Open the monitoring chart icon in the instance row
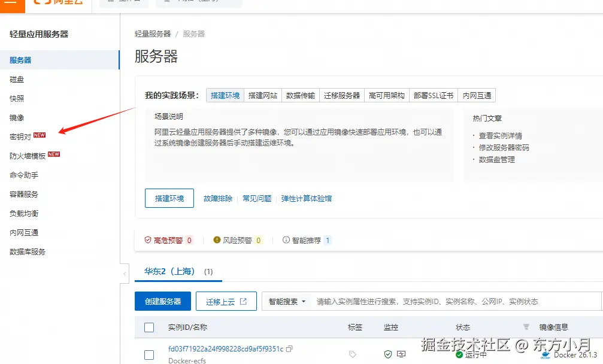 (401, 354)
